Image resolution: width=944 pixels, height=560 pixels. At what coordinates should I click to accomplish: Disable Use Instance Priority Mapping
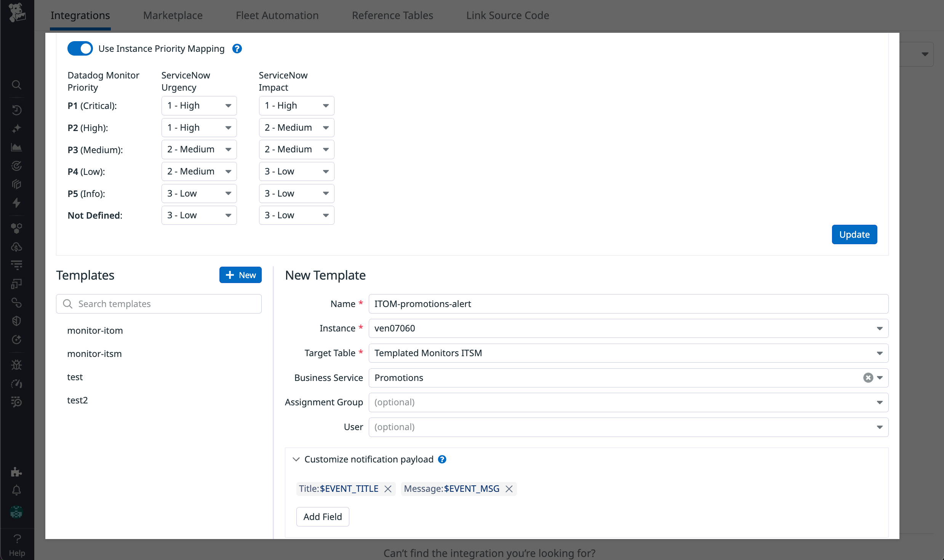80,48
